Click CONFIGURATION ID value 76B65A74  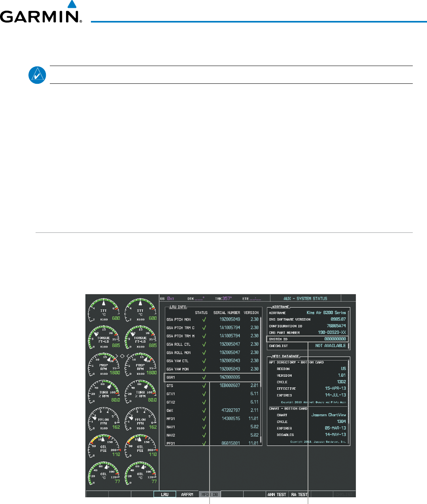pyautogui.click(x=336, y=326)
